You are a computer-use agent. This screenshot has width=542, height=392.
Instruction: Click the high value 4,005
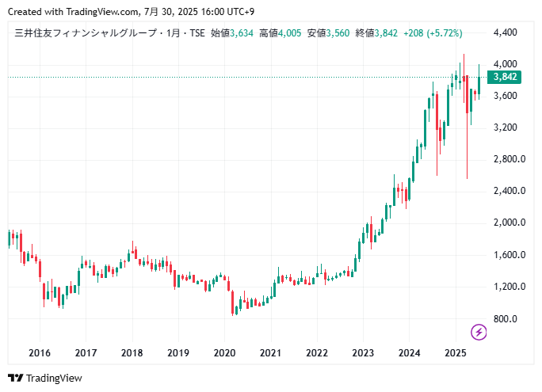290,33
